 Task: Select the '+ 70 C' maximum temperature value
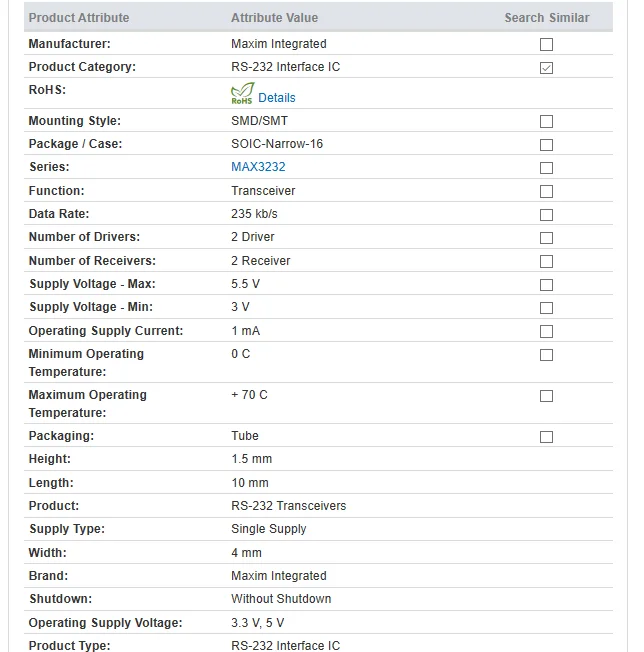click(x=249, y=395)
